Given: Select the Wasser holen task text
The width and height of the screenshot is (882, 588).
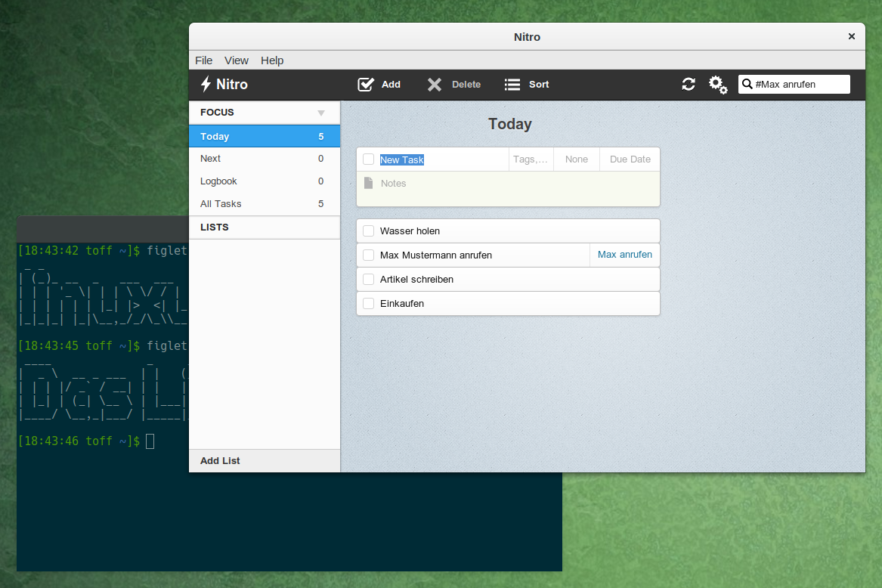Looking at the screenshot, I should tap(410, 231).
